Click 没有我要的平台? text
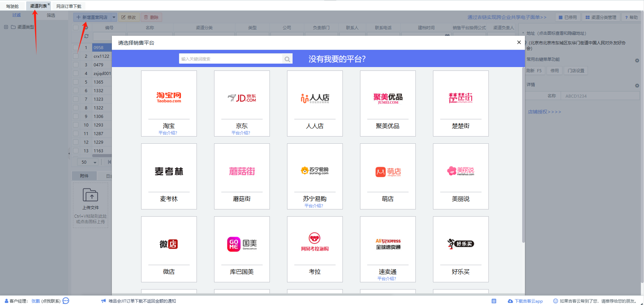Image resolution: width=644 pixels, height=305 pixels. 337,59
